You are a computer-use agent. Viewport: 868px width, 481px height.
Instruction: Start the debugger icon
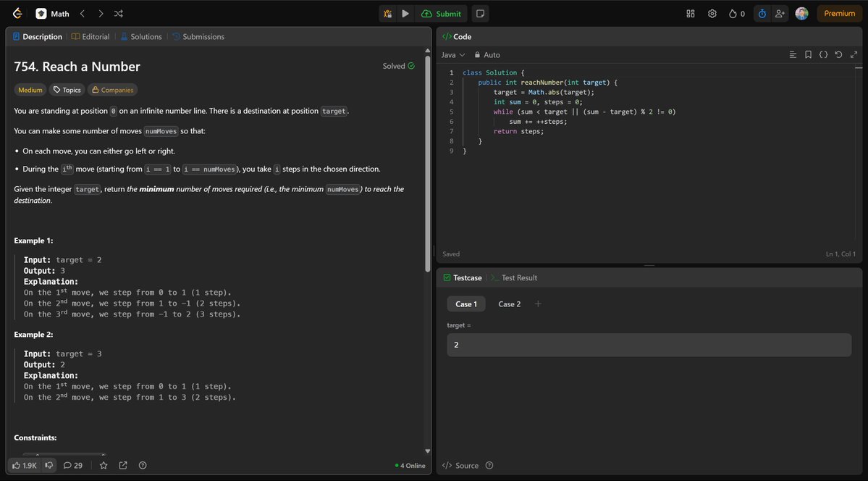coord(387,13)
